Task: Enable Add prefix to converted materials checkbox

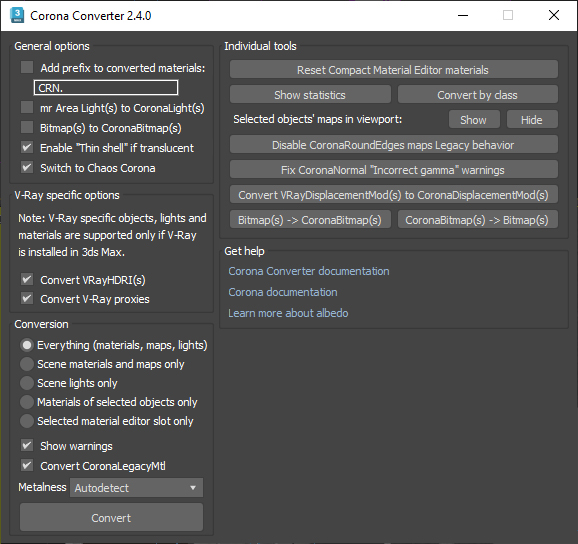Action: coord(27,67)
